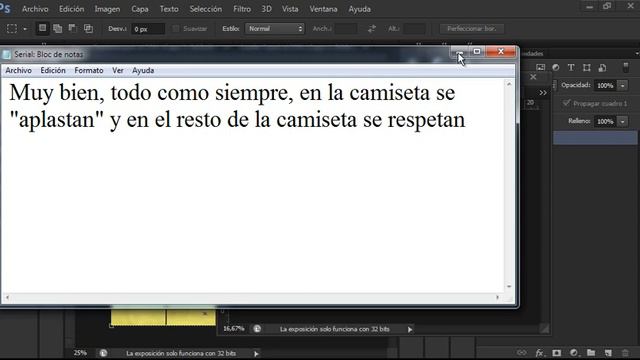Viewport: 640px width, 360px height.
Task: Add a layer style fx icon
Action: pyautogui.click(x=539, y=353)
